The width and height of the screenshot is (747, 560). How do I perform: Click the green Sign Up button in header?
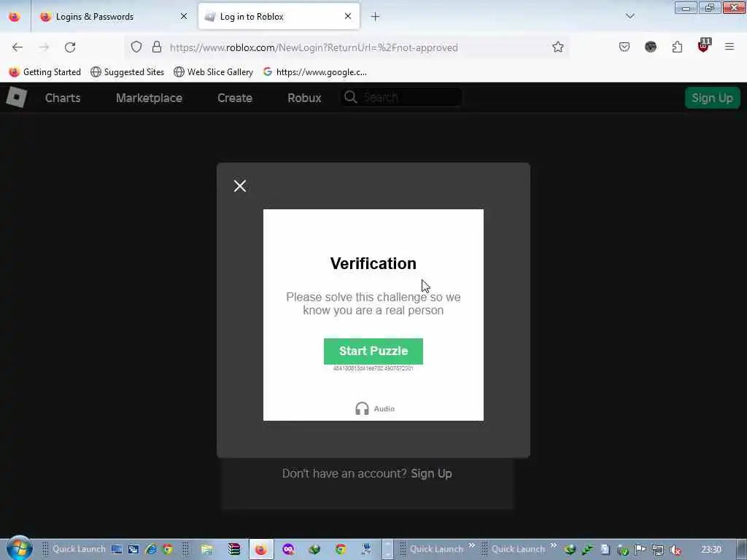[712, 98]
